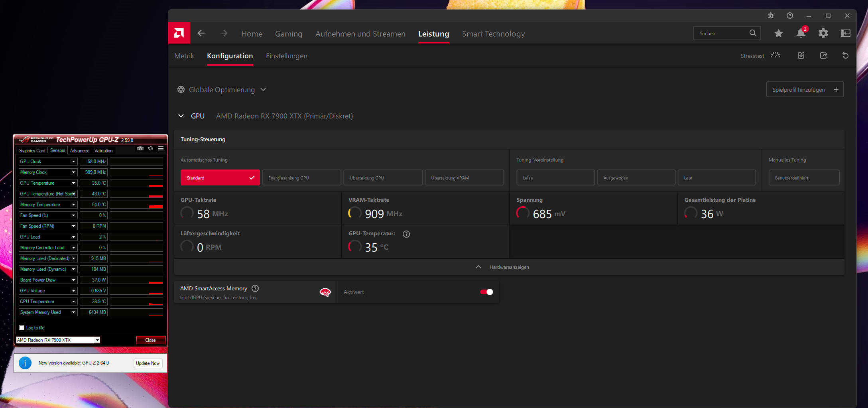Screen dimensions: 868x408
Task: Click the AMD logo icon
Action: (x=179, y=33)
